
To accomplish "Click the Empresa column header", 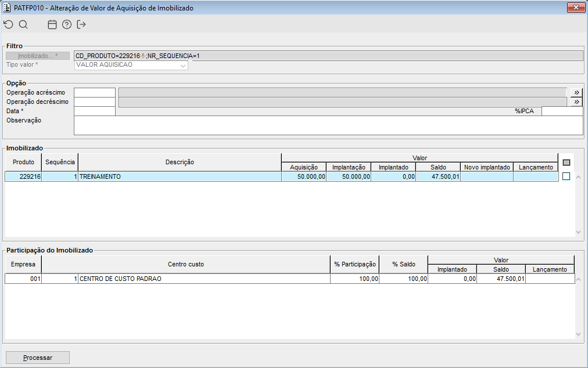I will [x=23, y=264].
